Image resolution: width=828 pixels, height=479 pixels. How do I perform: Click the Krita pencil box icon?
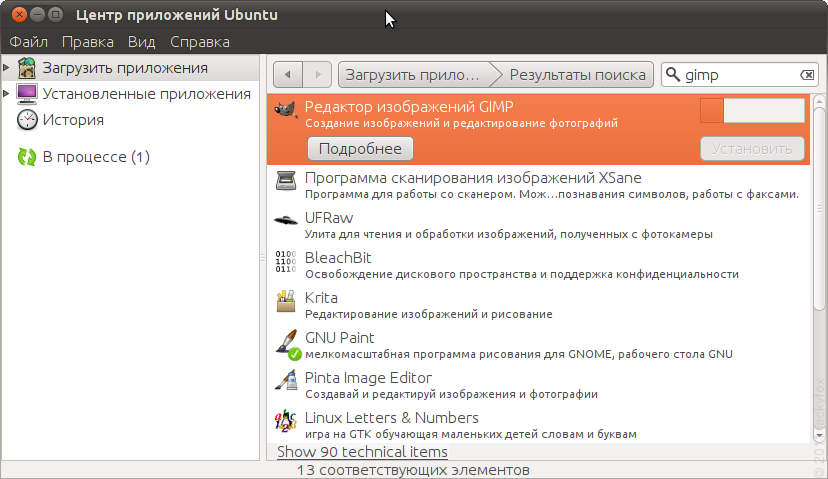(x=286, y=301)
